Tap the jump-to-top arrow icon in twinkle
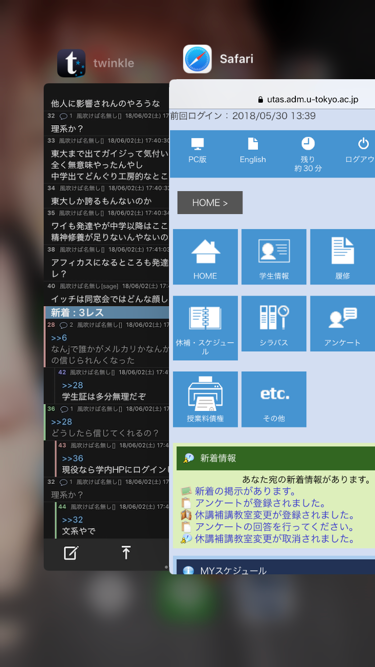Image resolution: width=375 pixels, height=667 pixels. pyautogui.click(x=126, y=553)
